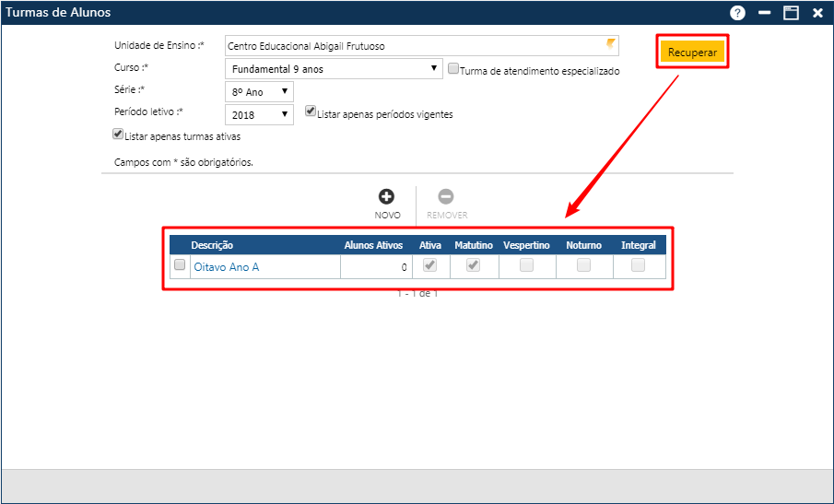Toggle Vespertino checkbox for Oitavo Ano A

(526, 265)
